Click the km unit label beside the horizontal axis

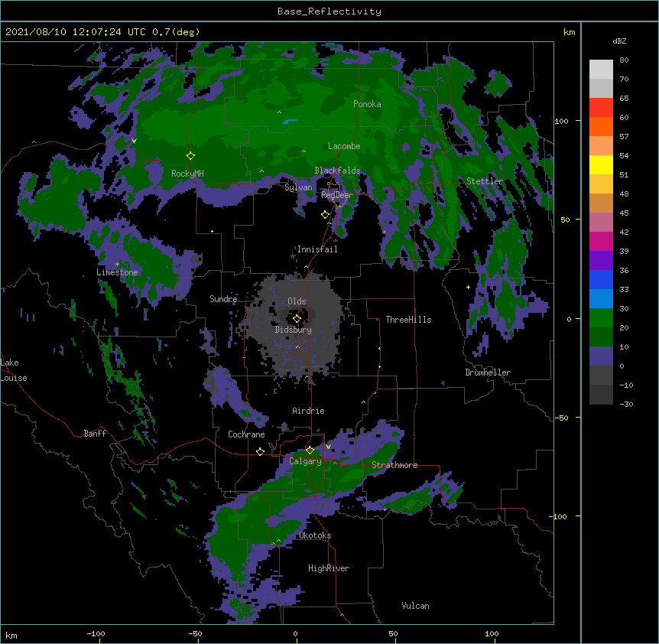click(11, 636)
